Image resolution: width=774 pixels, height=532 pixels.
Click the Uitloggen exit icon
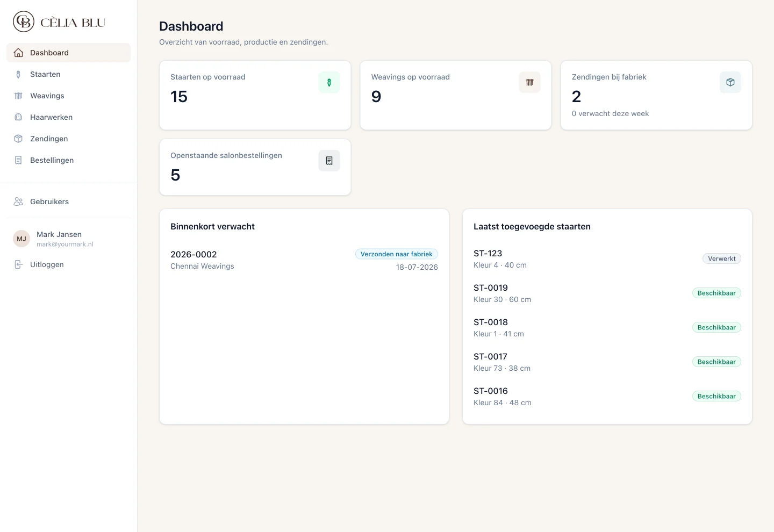(x=18, y=264)
